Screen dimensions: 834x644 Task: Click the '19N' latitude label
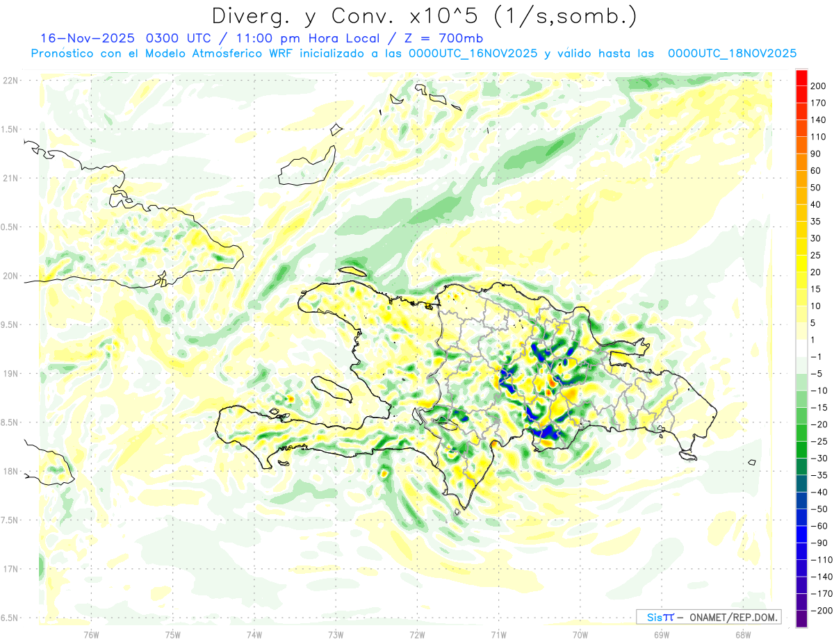click(x=10, y=373)
